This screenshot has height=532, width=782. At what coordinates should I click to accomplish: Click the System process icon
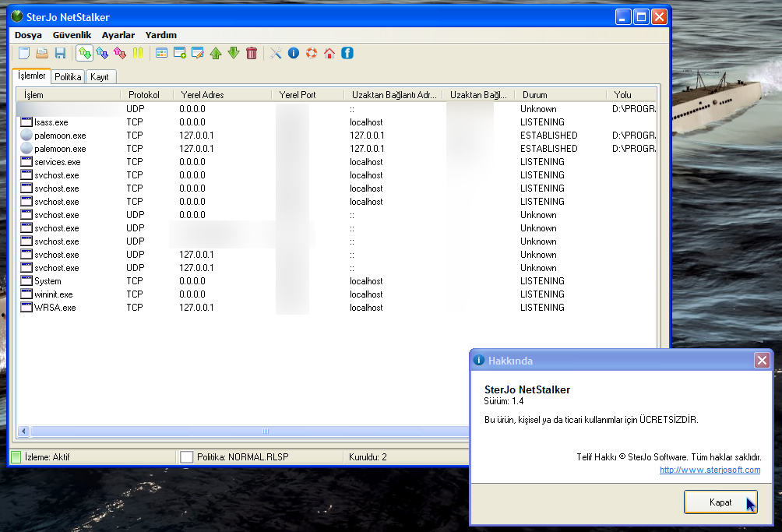pyautogui.click(x=26, y=280)
